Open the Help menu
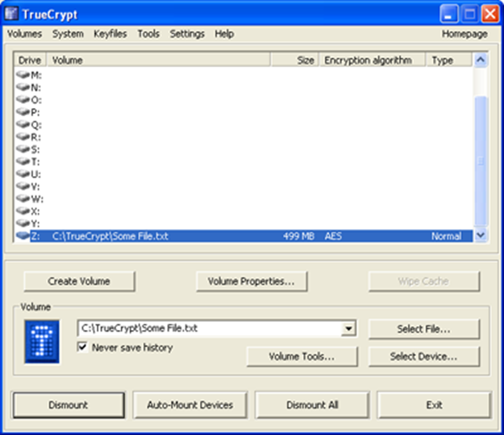The height and width of the screenshot is (435, 504). click(x=224, y=34)
